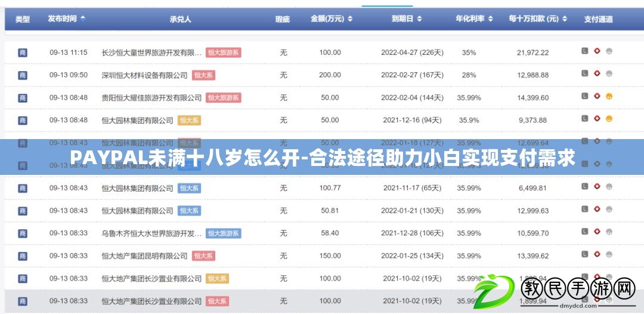The width and height of the screenshot is (644, 314).
Task: Click the due date 2022-04-27 (226天) cell
Action: [413, 53]
